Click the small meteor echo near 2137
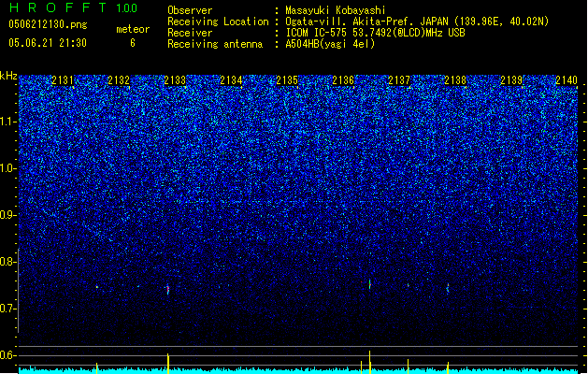Image resolution: width=588 pixels, height=374 pixels. pyautogui.click(x=409, y=285)
